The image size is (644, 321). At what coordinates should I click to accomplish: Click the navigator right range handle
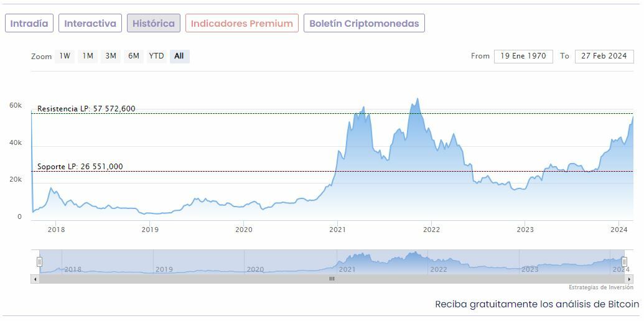tap(624, 262)
